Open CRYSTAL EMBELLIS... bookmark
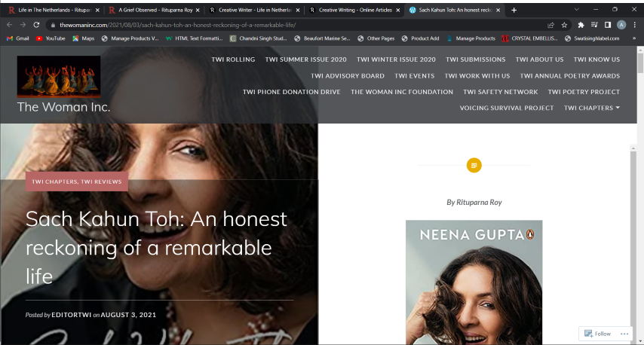 point(529,38)
